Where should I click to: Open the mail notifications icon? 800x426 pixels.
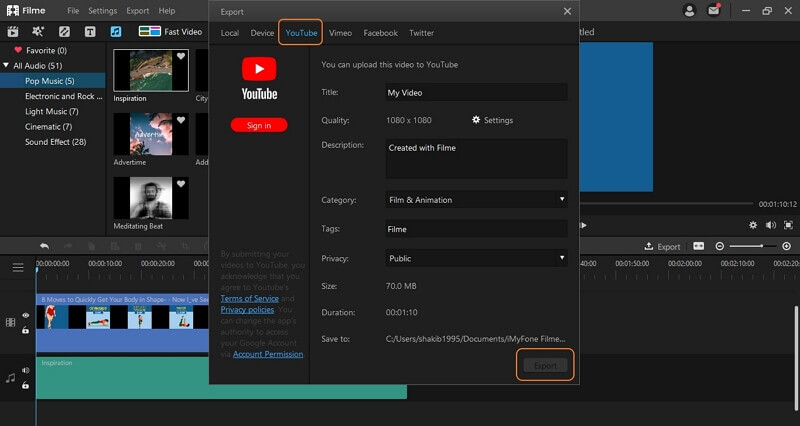[x=713, y=10]
